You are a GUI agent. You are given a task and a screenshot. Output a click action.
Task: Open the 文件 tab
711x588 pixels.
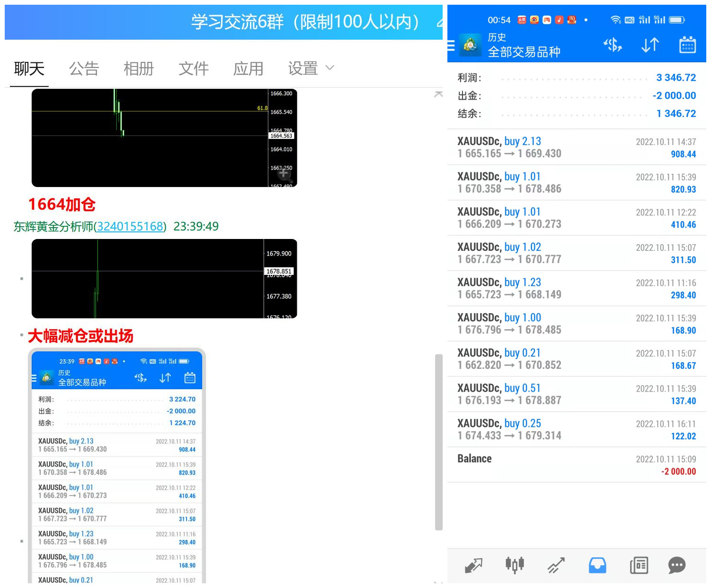click(x=194, y=69)
